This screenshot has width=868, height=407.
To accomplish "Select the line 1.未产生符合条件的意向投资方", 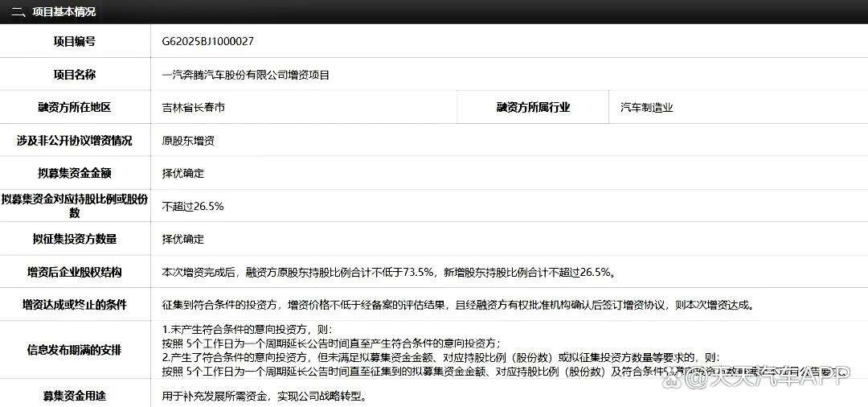I will pos(248,329).
